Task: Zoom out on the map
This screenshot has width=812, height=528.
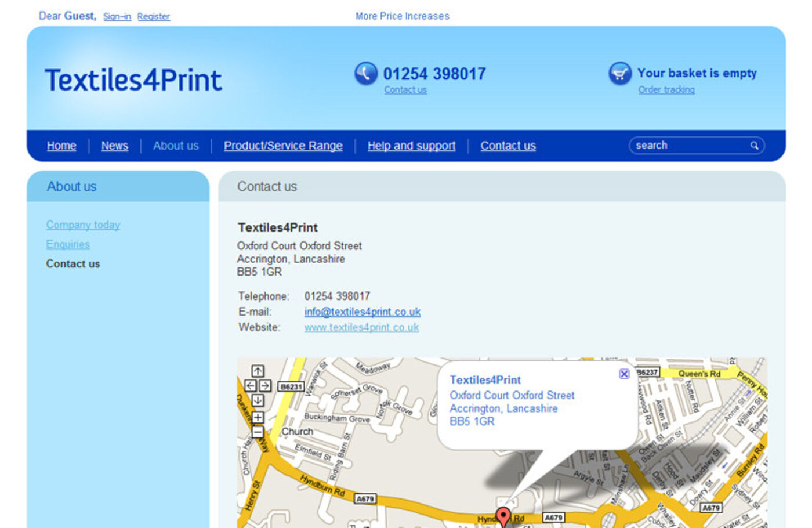Action: (x=258, y=432)
